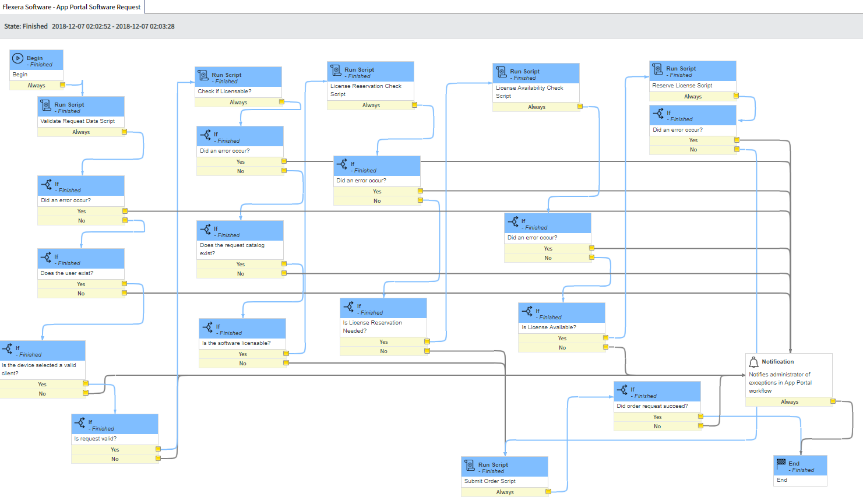Click the 'Is License Available?' branch icon

(527, 311)
